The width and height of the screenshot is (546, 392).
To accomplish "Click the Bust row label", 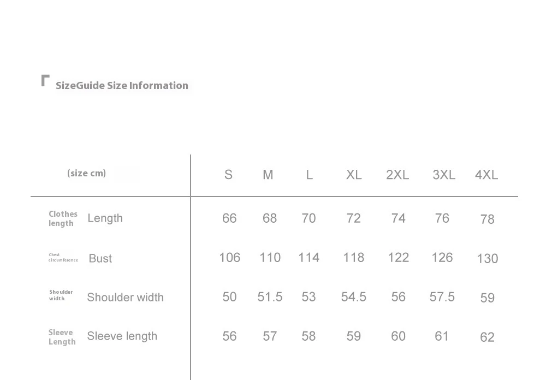I will click(100, 259).
